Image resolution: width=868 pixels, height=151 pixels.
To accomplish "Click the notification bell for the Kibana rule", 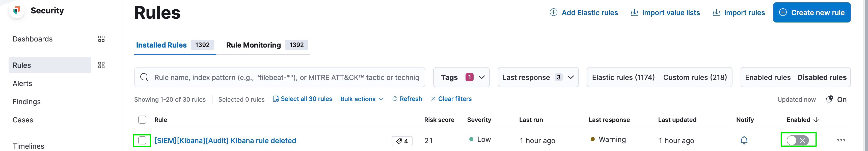I will click(745, 140).
